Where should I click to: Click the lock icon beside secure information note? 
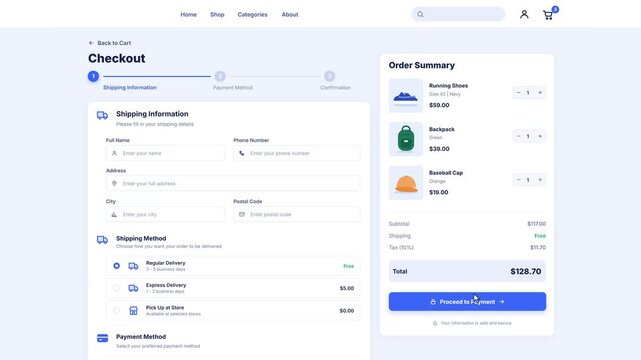(x=435, y=323)
